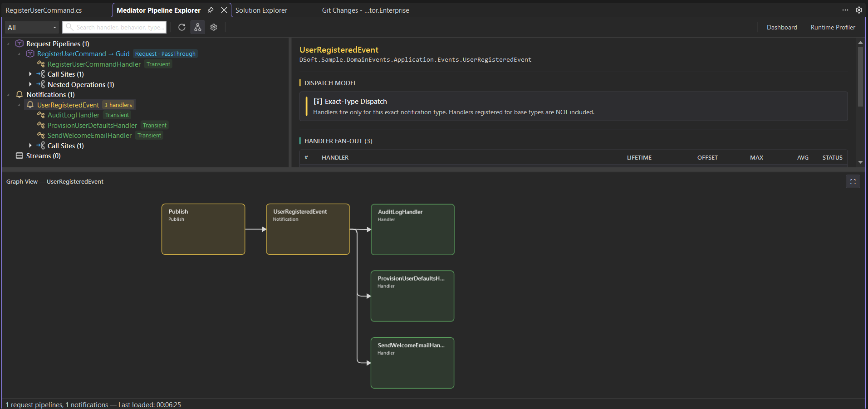
Task: Click the Request Pipelines cube icon
Action: click(x=20, y=44)
